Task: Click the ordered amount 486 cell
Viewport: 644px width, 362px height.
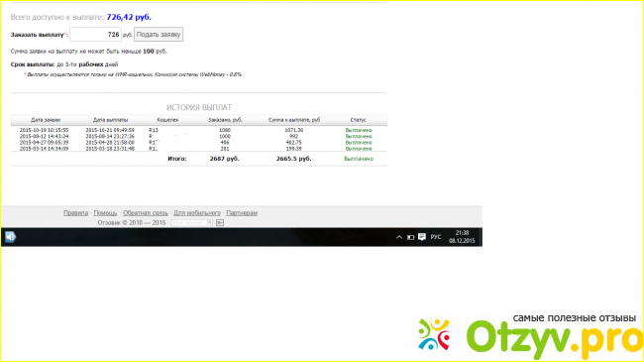Action: click(225, 143)
